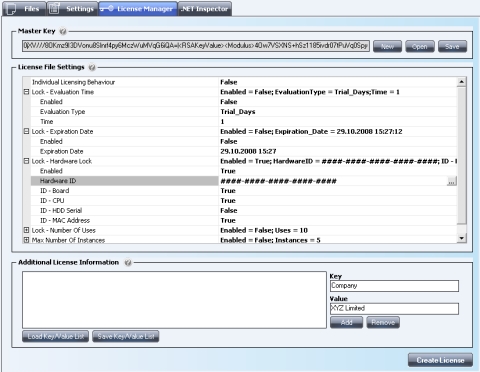The width and height of the screenshot is (480, 372).
Task: Open help icon next to Master Key
Action: tap(63, 31)
